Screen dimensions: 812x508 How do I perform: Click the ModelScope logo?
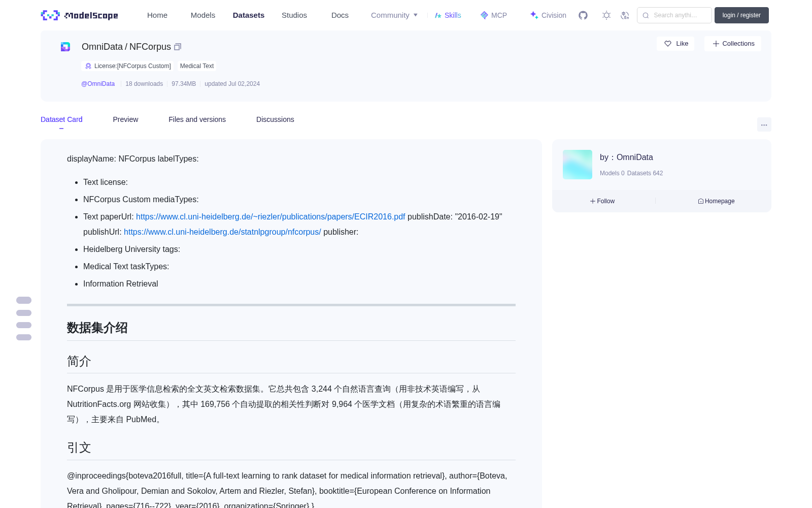80,15
